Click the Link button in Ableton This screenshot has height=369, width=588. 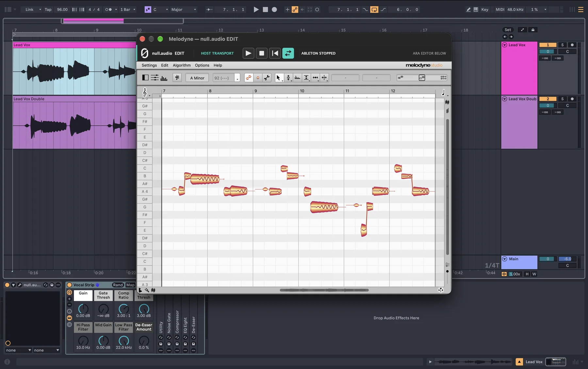pyautogui.click(x=29, y=9)
